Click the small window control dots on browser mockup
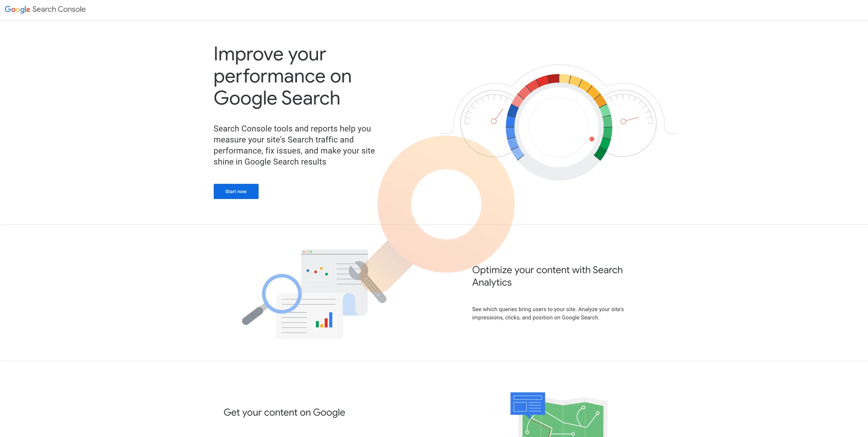 (307, 252)
